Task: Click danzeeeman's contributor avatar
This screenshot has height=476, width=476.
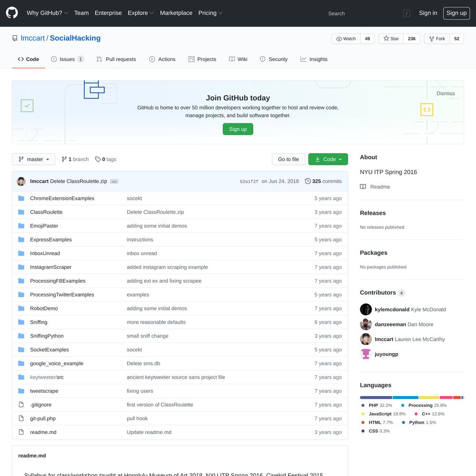Action: 366,324
